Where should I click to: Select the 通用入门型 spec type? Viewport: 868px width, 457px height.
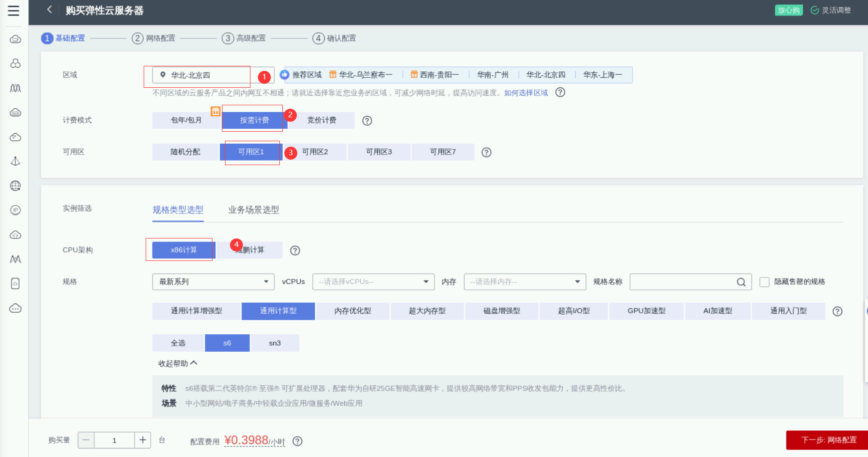(x=788, y=311)
